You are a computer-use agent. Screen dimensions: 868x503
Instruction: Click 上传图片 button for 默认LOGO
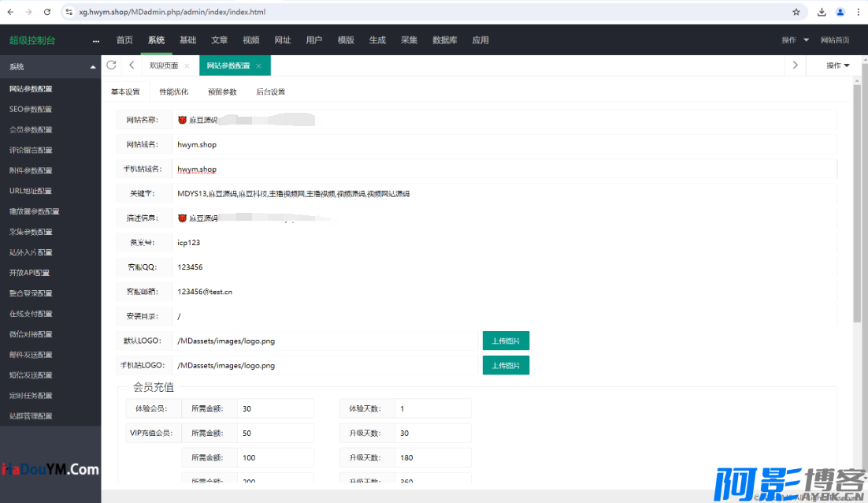(506, 341)
